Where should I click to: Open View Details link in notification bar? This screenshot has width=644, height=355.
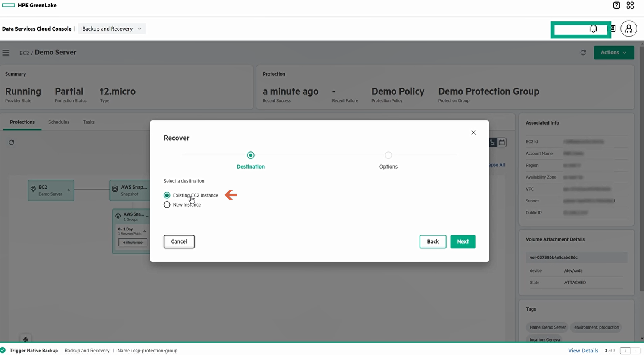coord(583,351)
